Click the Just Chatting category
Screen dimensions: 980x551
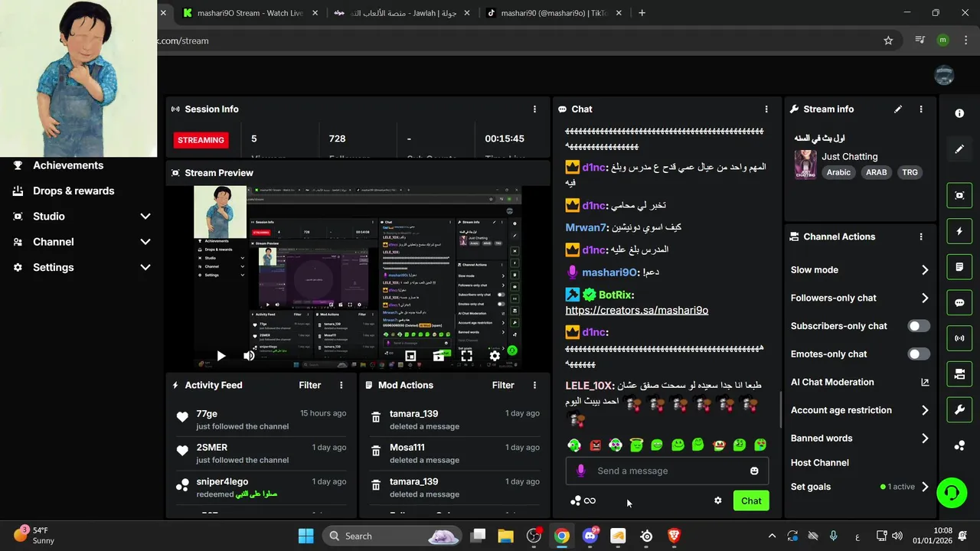click(x=850, y=156)
